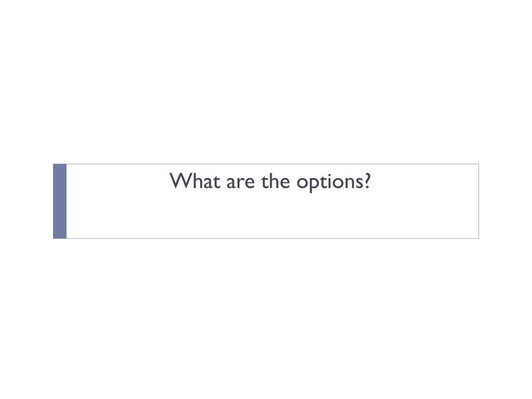Image resolution: width=532 pixels, height=399 pixels.
Task: Click the word "the" in the heading
Action: (275, 181)
